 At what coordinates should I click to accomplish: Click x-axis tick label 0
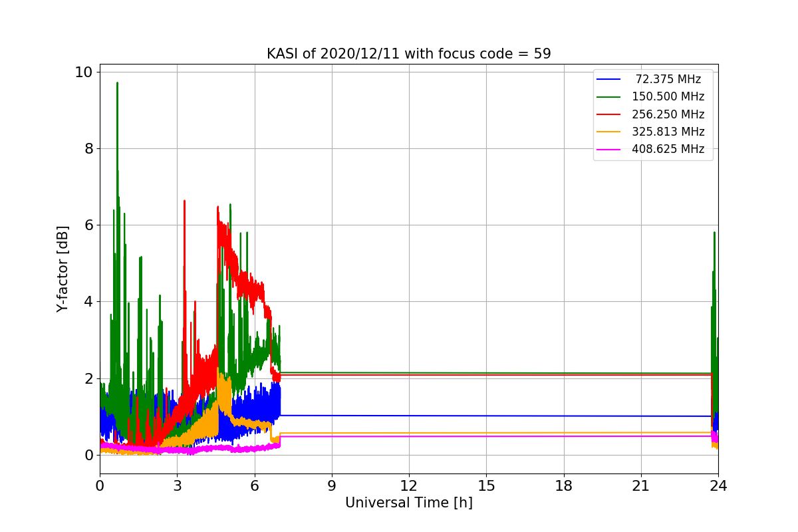pyautogui.click(x=100, y=485)
